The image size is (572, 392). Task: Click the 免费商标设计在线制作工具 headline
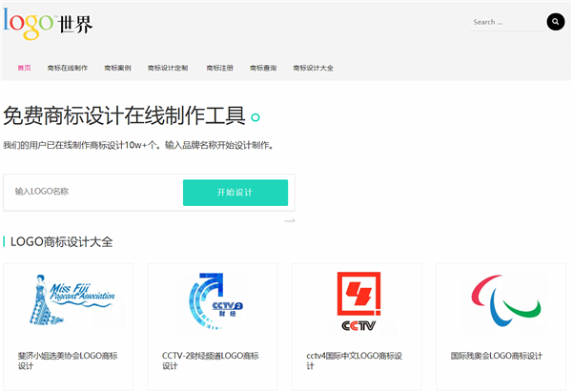[124, 115]
